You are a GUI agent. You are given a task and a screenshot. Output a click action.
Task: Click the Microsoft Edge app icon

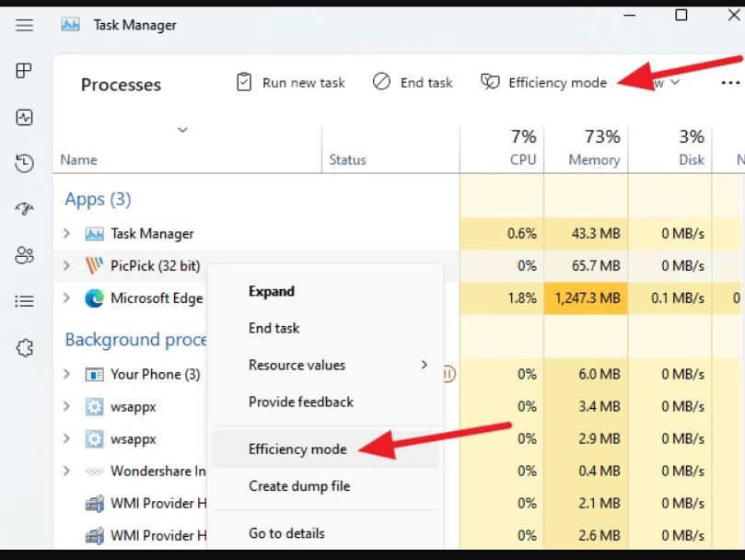point(94,298)
